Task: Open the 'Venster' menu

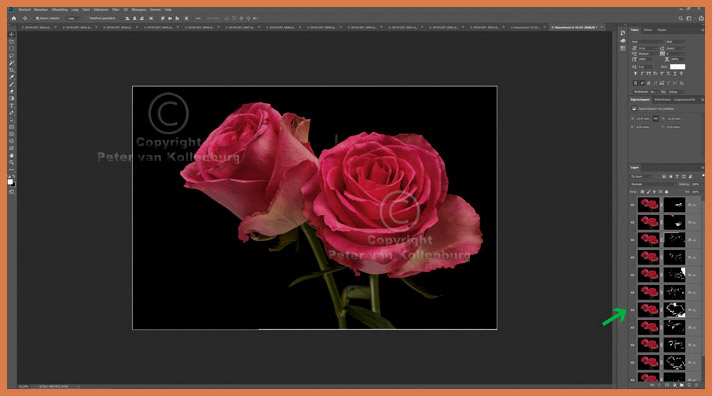Action: (155, 10)
